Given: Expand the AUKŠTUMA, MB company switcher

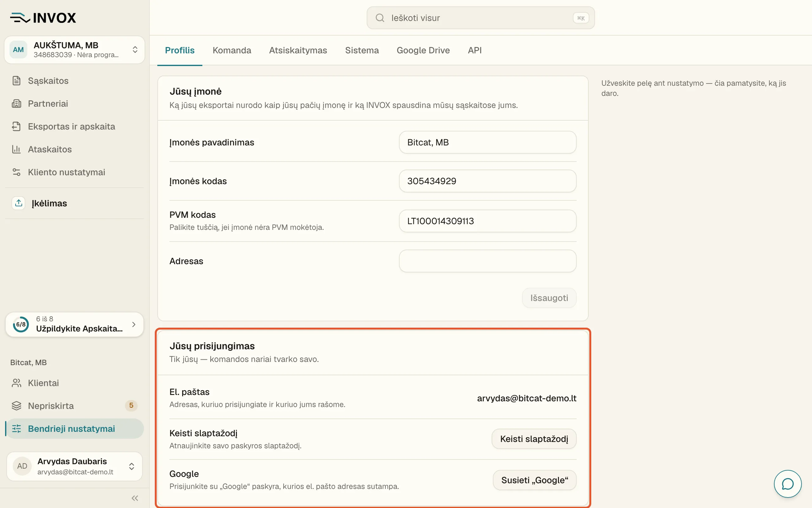Looking at the screenshot, I should tap(75, 50).
